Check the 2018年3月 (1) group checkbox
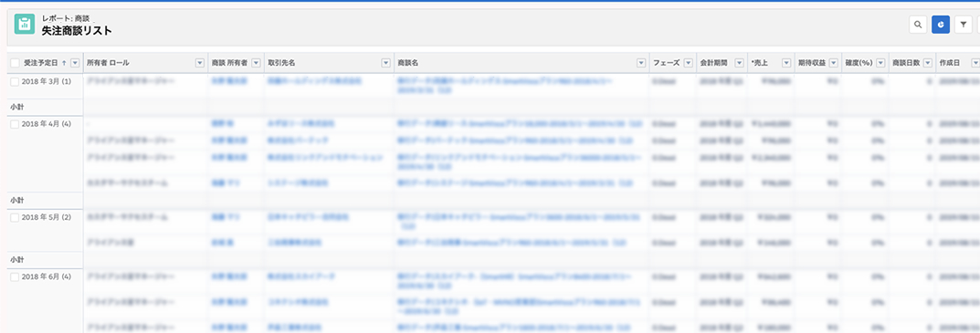Viewport: 980px width, 333px height. (15, 82)
